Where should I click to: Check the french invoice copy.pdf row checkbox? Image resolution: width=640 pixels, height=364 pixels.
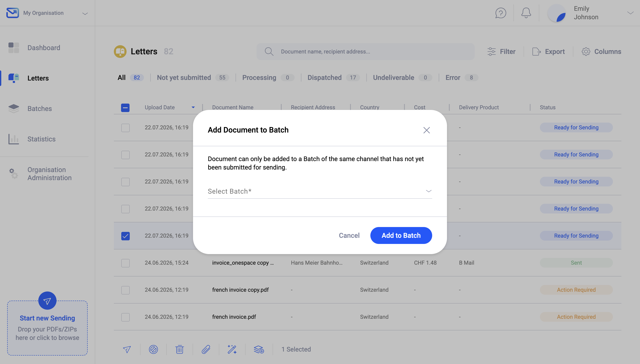click(126, 290)
